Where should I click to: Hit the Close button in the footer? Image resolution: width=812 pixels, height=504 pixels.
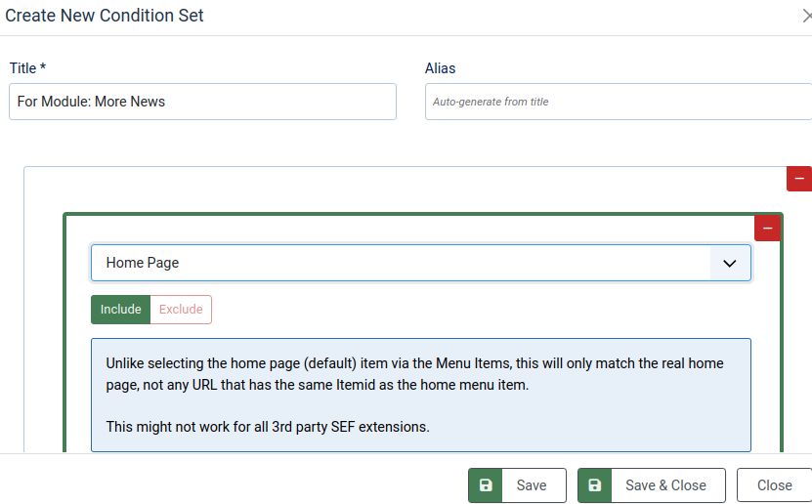774,485
